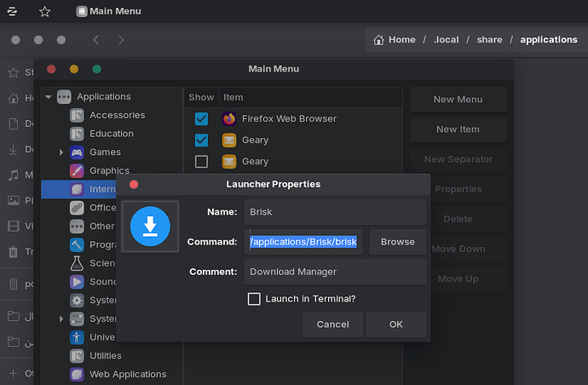Select Firefox Web Browser item text

pos(289,119)
